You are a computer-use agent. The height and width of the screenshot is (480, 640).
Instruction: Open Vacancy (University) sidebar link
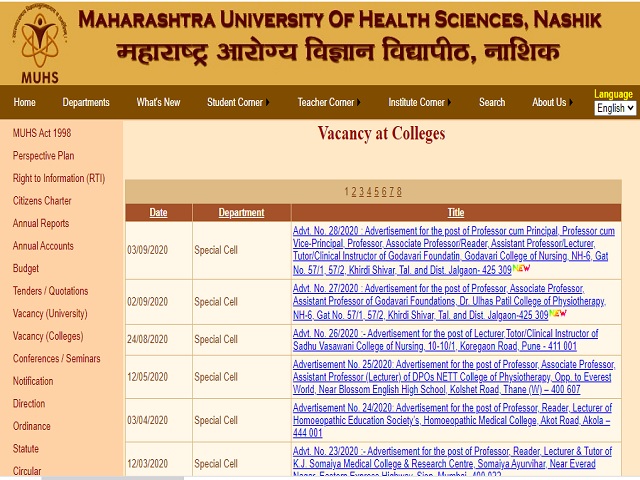tap(50, 313)
